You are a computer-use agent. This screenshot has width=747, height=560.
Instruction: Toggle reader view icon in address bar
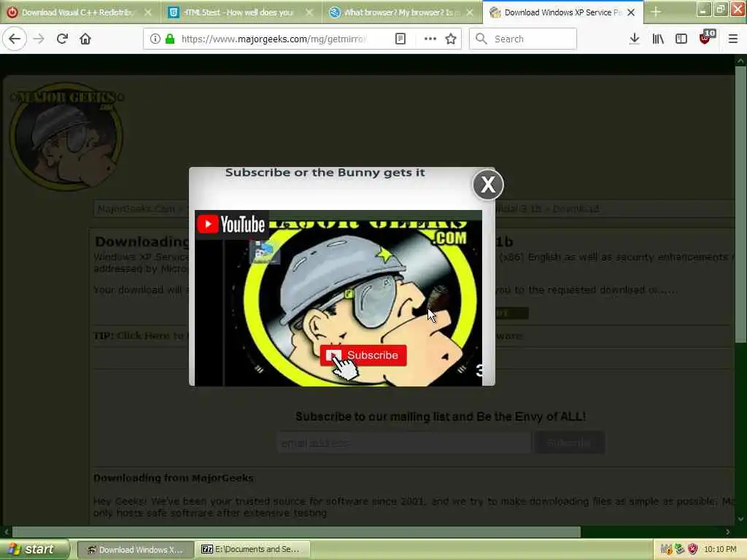point(400,39)
